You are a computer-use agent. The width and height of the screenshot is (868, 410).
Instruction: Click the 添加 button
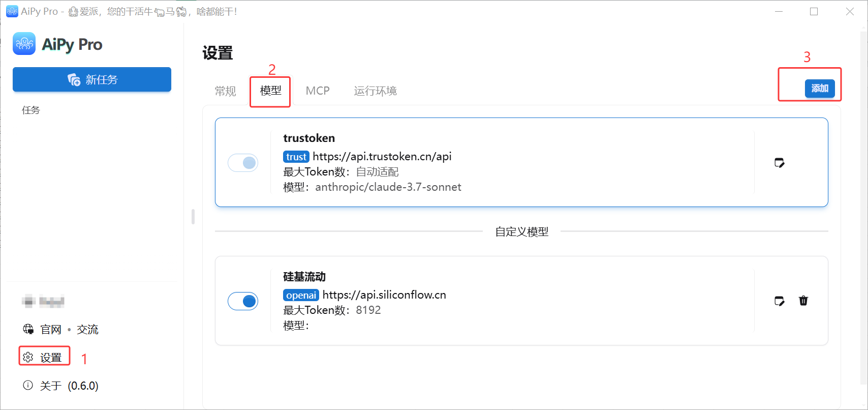click(820, 89)
